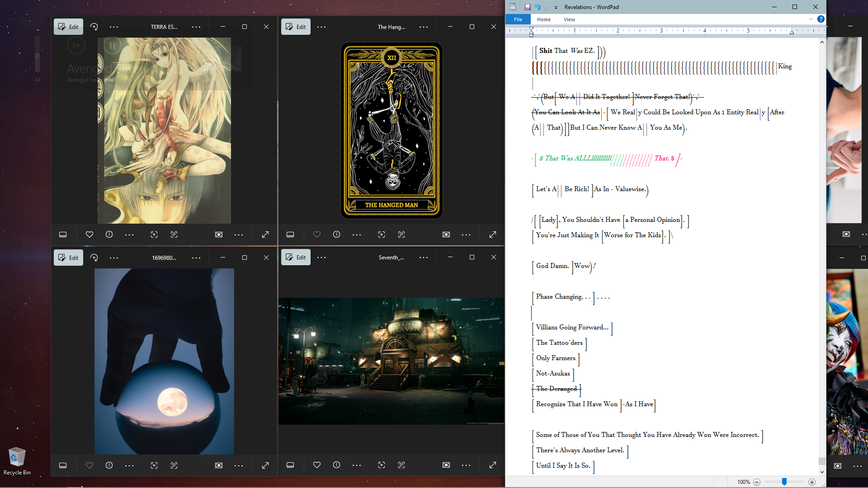Show file info in the 1696980 photo window

(109, 465)
